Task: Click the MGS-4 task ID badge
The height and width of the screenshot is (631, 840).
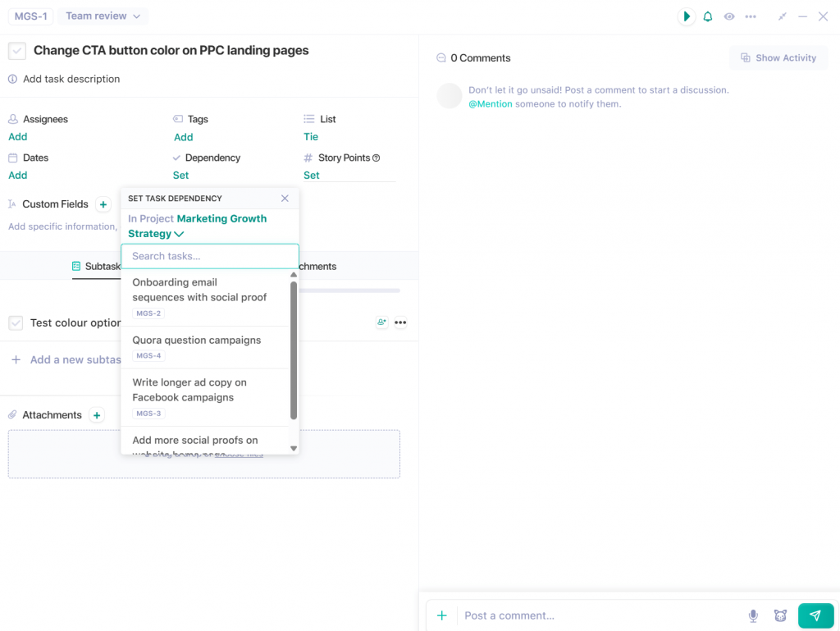Action: coord(148,355)
